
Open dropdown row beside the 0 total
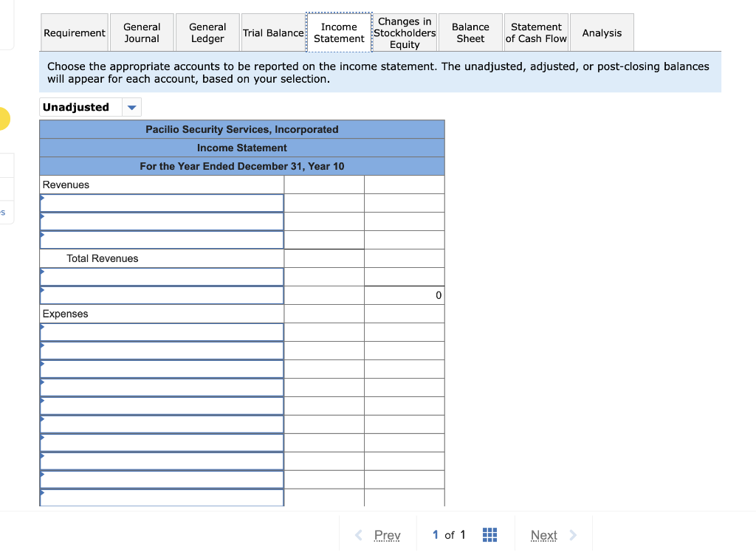click(x=162, y=295)
